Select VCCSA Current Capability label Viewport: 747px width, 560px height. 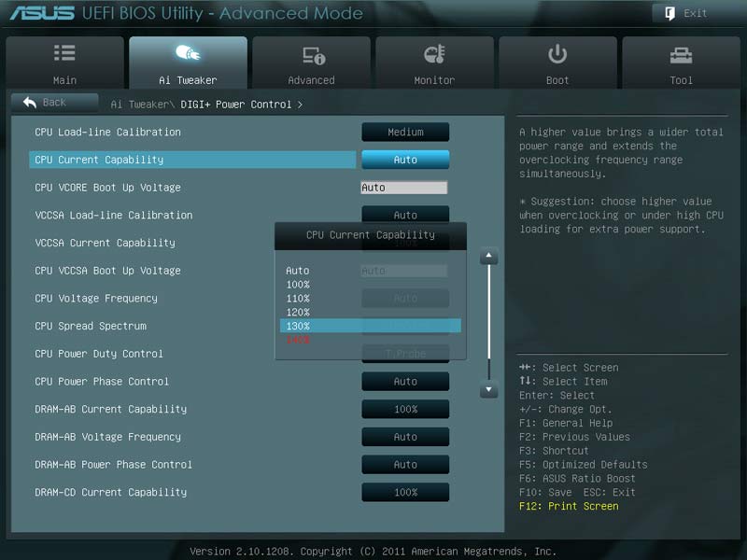105,243
